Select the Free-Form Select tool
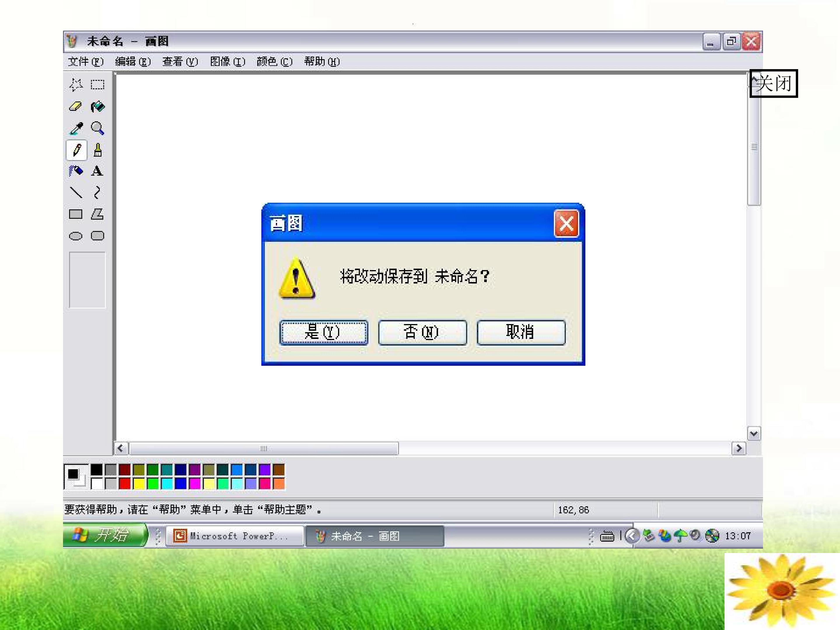 tap(76, 85)
